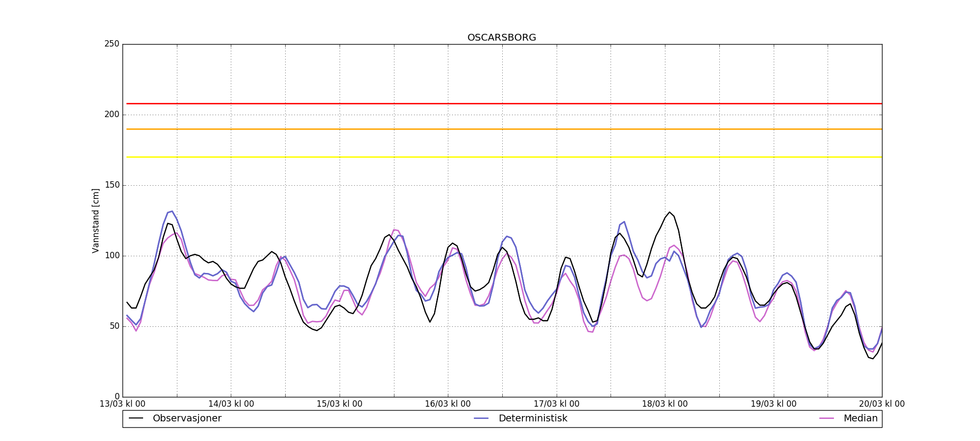Screen dimensions: 980x441
Task: Select the 20/03 kl 00 x-axis label
Action: pos(882,404)
